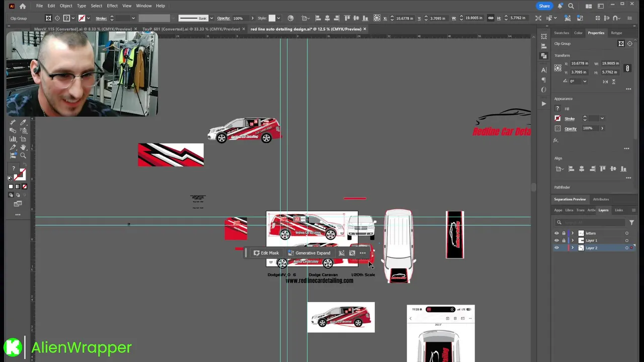Viewport: 644px width, 362px height.
Task: Hide the letters layer with its eye icon
Action: [x=556, y=233]
